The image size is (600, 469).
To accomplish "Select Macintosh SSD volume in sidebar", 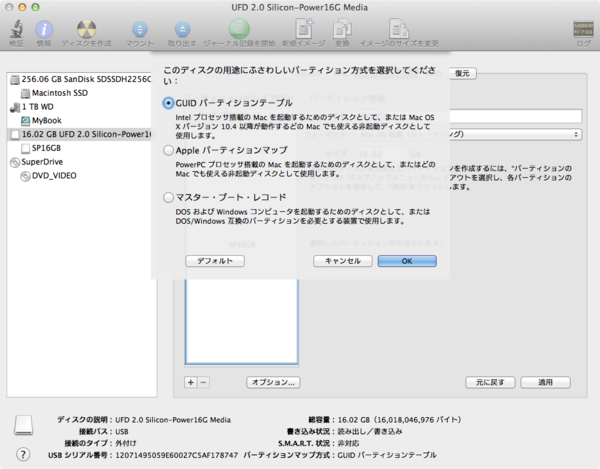I will (82, 93).
